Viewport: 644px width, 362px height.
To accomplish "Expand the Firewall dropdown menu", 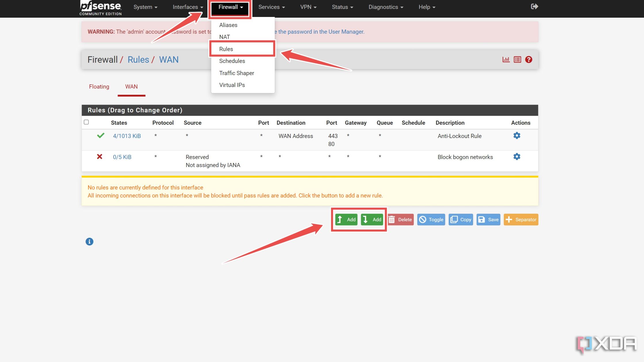I will tap(229, 7).
